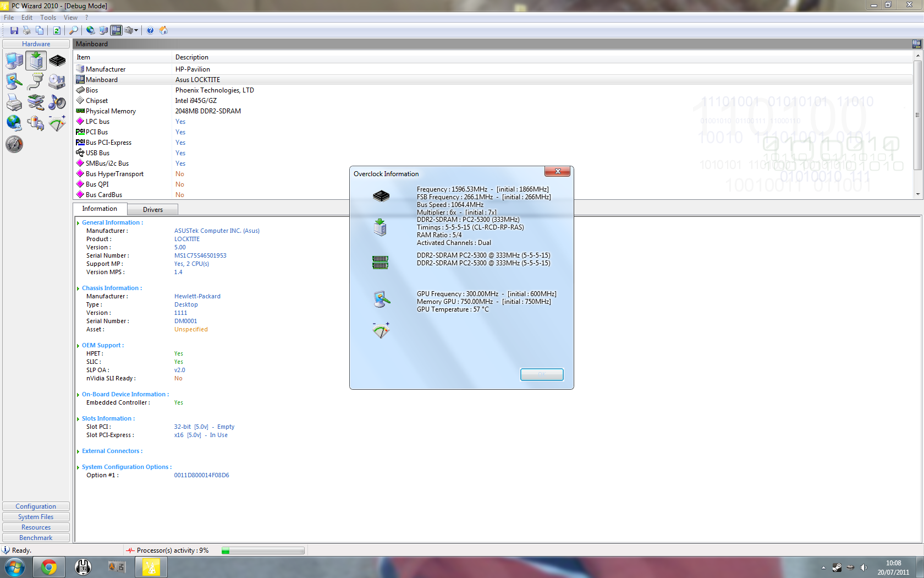Click the icon at right of Mainboard header
The image size is (924, 578).
tap(916, 44)
